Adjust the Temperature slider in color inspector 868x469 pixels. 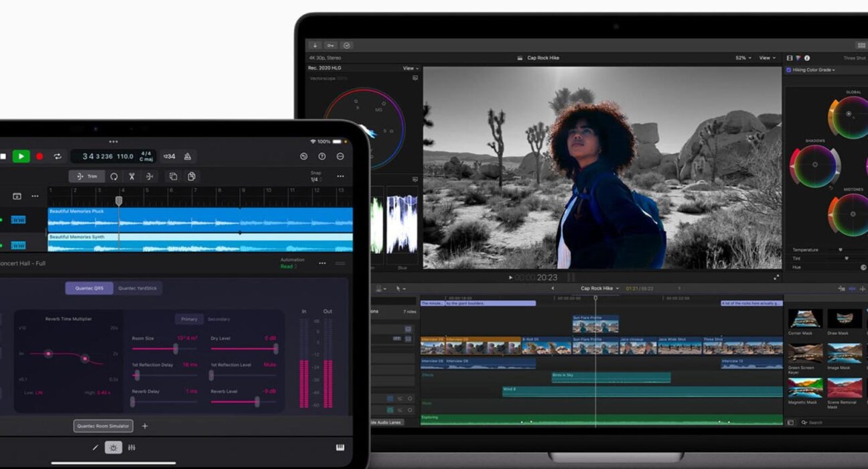(x=842, y=250)
